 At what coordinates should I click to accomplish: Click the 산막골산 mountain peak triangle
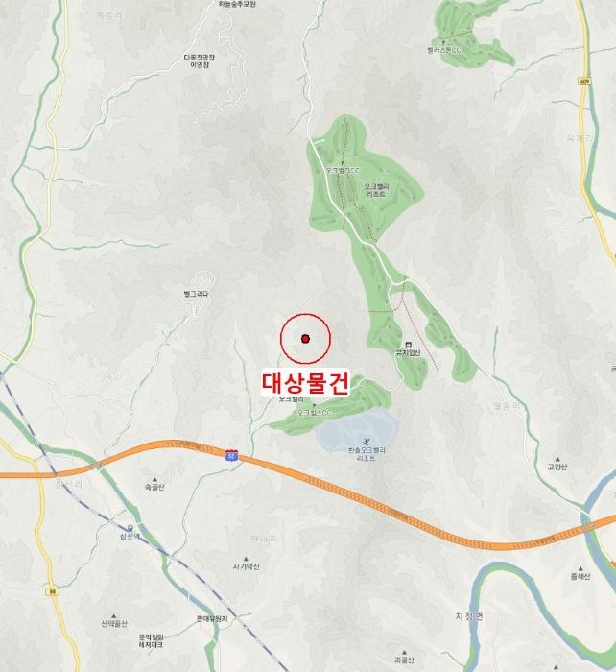coord(114,616)
